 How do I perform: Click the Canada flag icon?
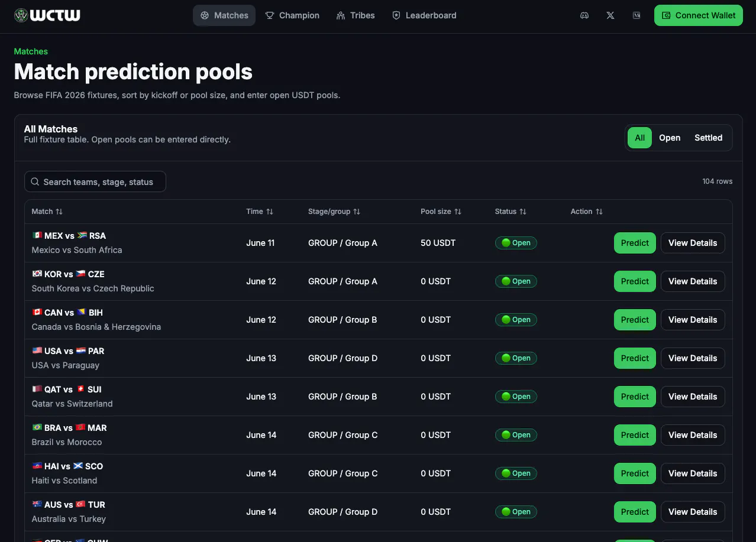pos(37,312)
